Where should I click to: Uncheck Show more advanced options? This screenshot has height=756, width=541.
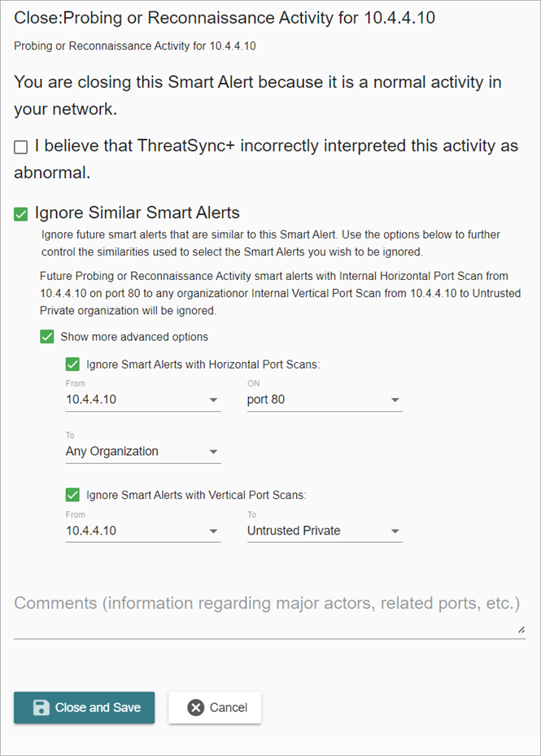pos(46,336)
